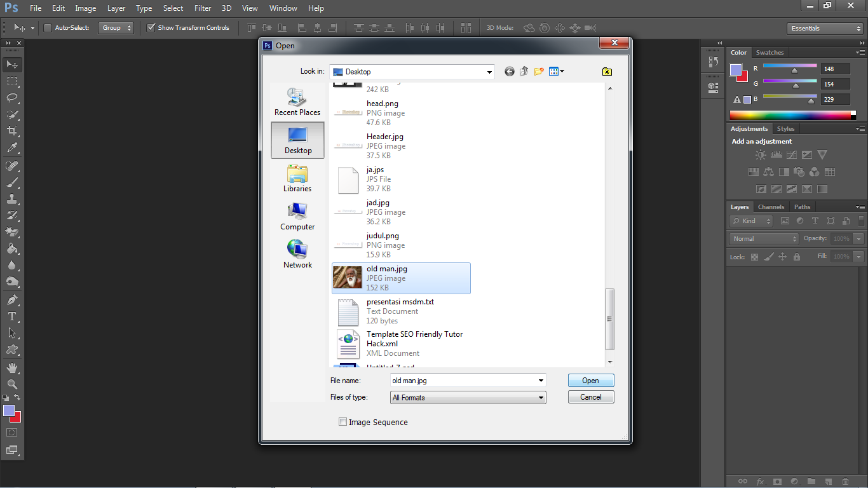The height and width of the screenshot is (488, 868).
Task: Open the Essentials workspace dropdown
Action: click(x=825, y=29)
